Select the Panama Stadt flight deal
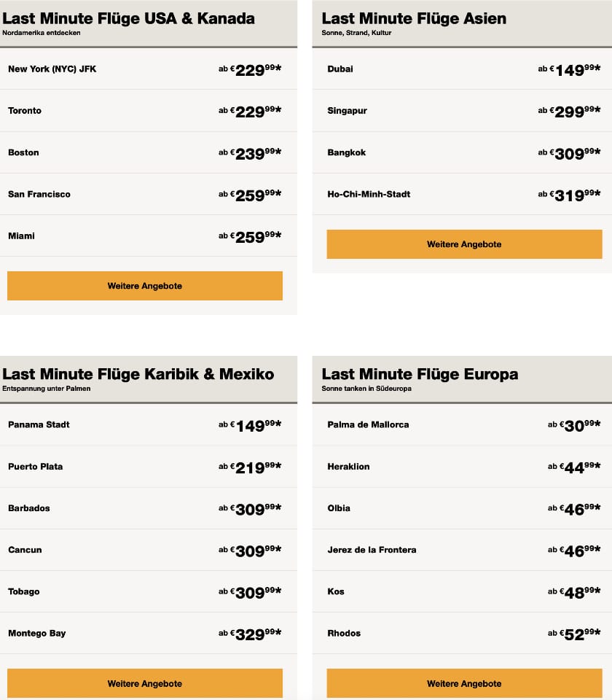This screenshot has height=700, width=612. click(x=144, y=424)
